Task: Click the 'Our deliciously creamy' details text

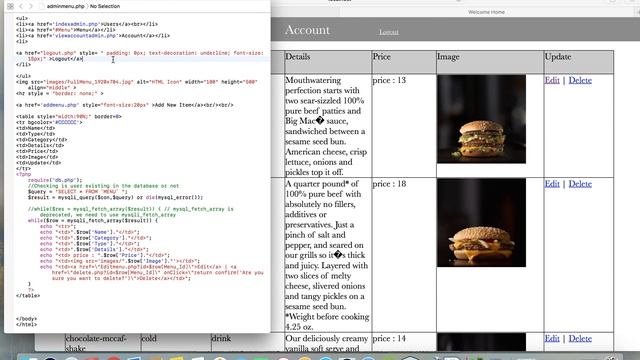Action: [x=327, y=343]
